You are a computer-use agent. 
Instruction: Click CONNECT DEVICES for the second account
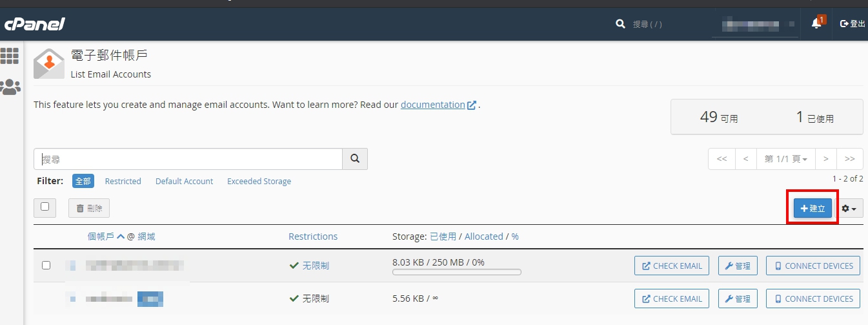813,299
